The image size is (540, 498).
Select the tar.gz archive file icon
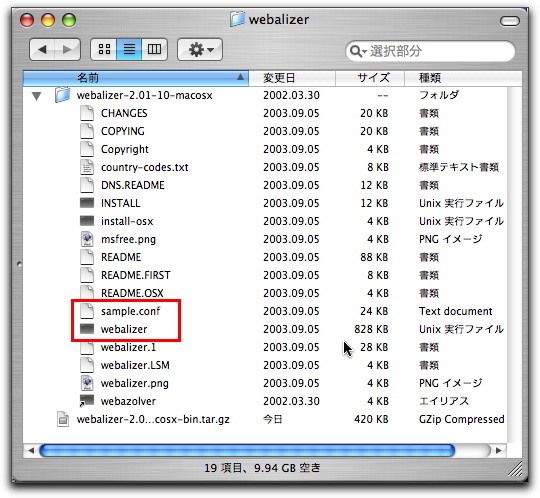[x=63, y=419]
